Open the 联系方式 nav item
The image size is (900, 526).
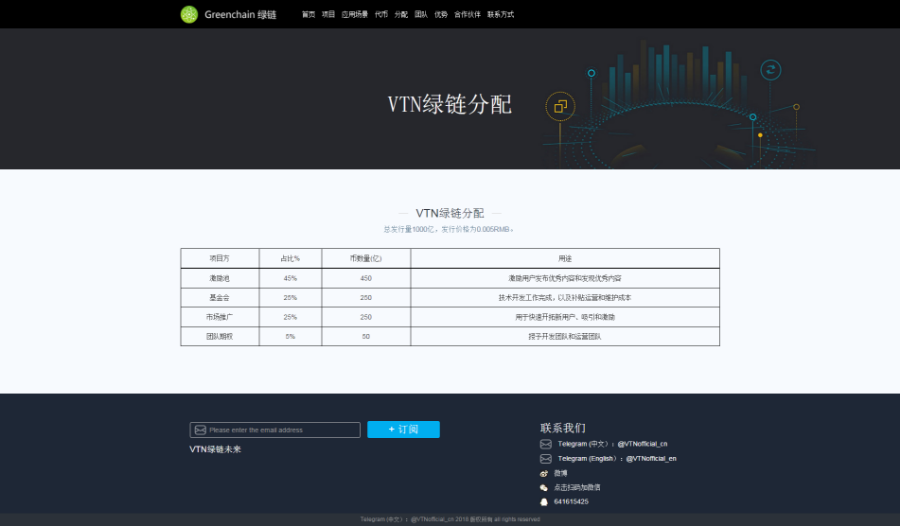click(501, 14)
